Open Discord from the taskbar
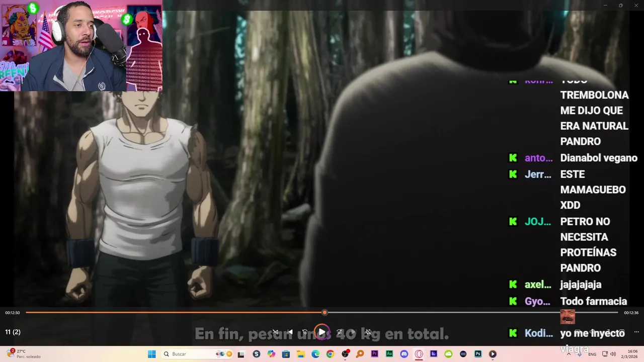Viewport: 644px width, 362px height. point(404,354)
